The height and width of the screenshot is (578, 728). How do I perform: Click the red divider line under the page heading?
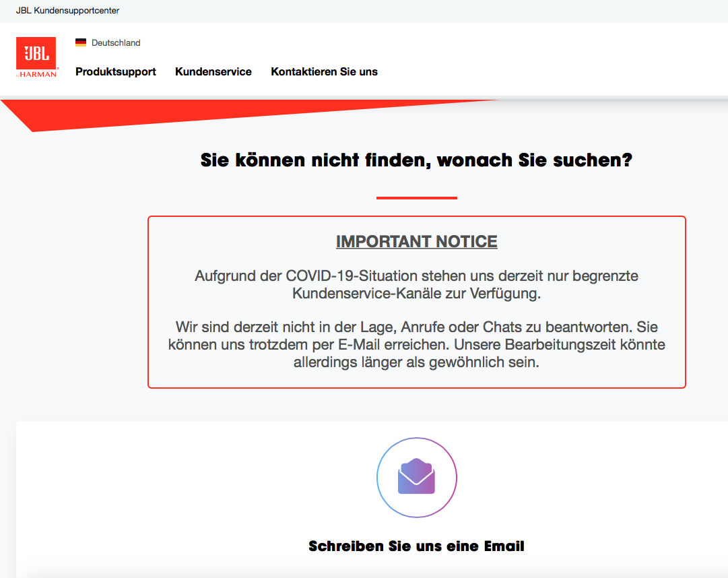pos(416,196)
